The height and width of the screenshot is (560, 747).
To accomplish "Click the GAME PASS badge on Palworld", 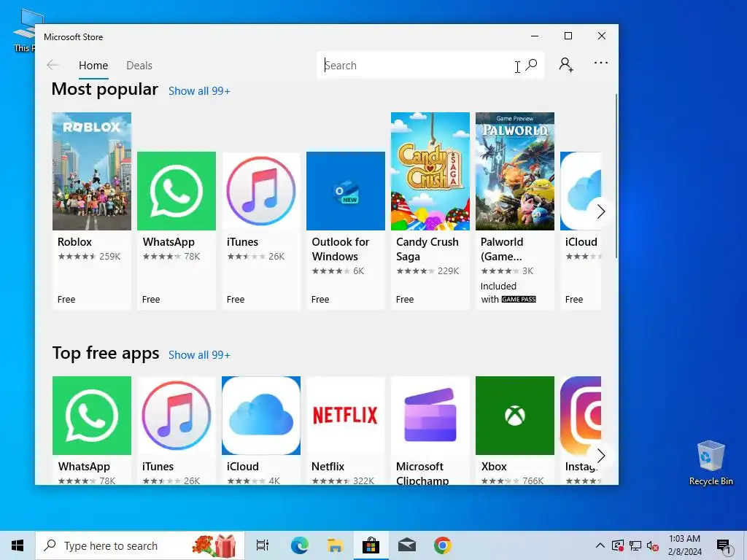I will pos(519,300).
